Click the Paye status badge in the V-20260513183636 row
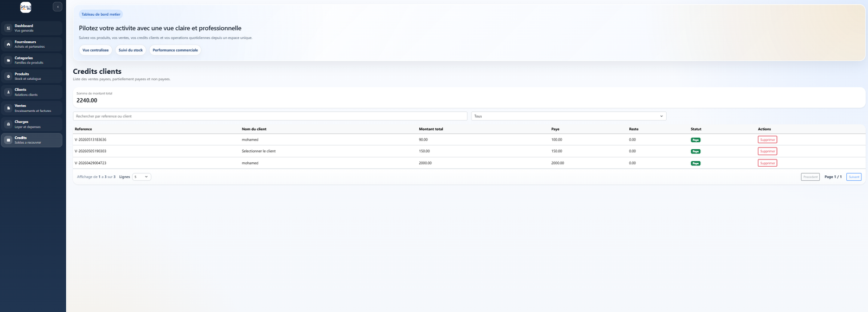This screenshot has width=868, height=312. tap(695, 140)
